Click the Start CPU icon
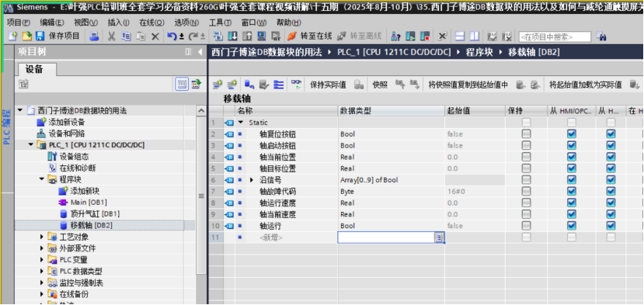This screenshot has height=305, width=644. point(410,36)
